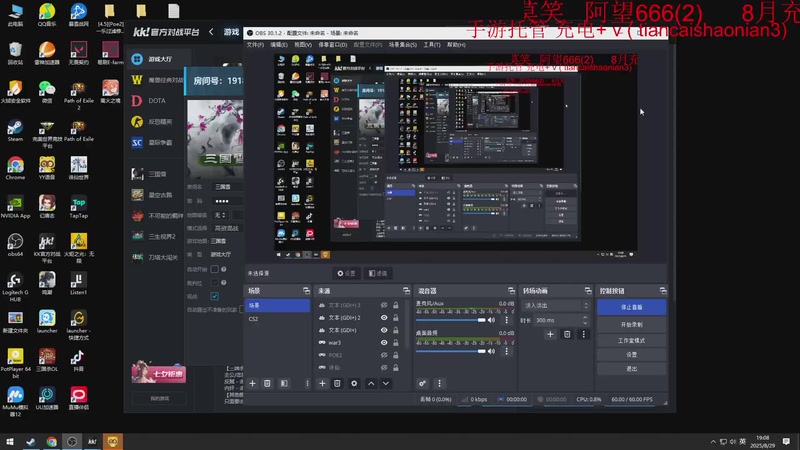800x450 pixels.
Task: Click 退出 to exit OBS
Action: coord(632,368)
